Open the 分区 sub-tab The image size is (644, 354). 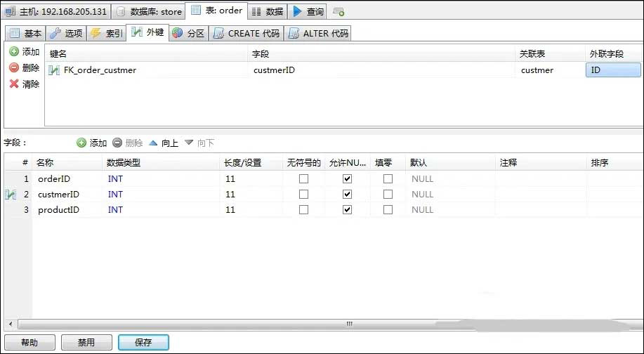click(188, 33)
